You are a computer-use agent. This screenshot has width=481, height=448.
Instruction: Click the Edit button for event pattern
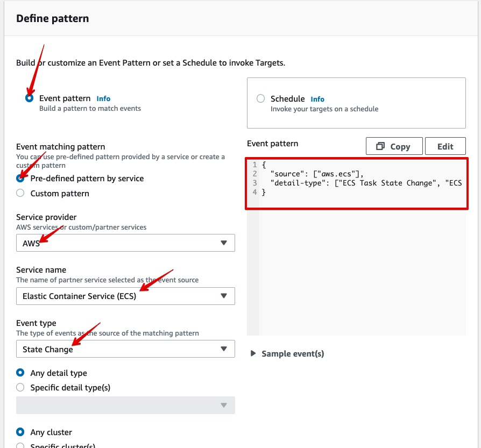pyautogui.click(x=445, y=146)
